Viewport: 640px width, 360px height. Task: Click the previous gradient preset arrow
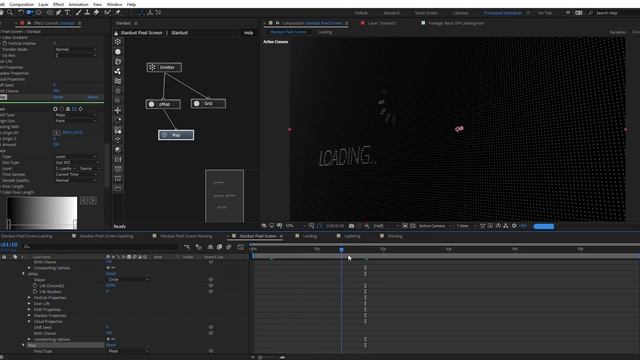[x=84, y=200]
